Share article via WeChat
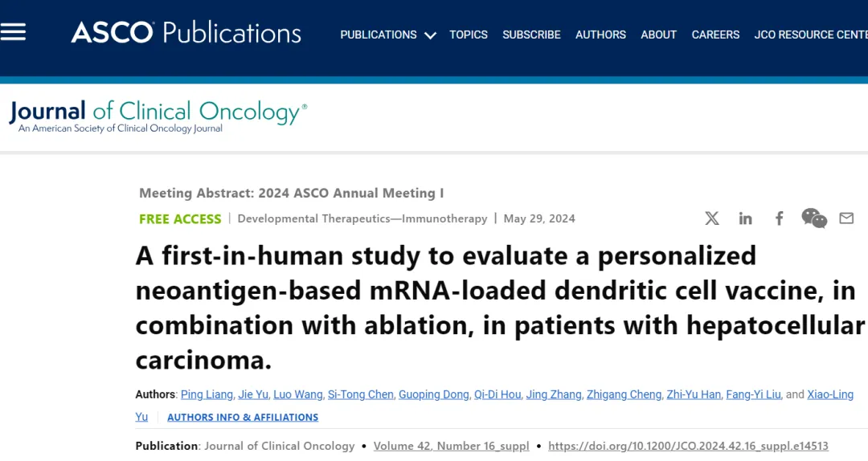 coord(813,218)
